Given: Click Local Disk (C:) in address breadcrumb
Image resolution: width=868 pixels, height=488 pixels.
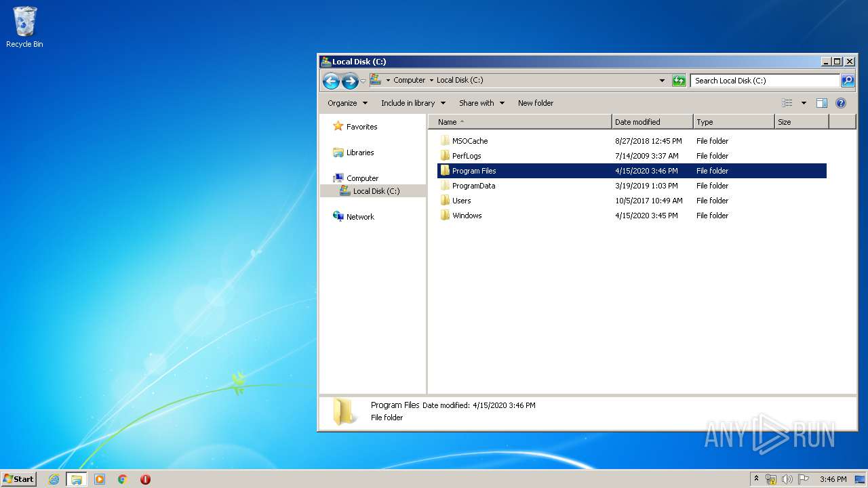Looking at the screenshot, I should pyautogui.click(x=460, y=80).
